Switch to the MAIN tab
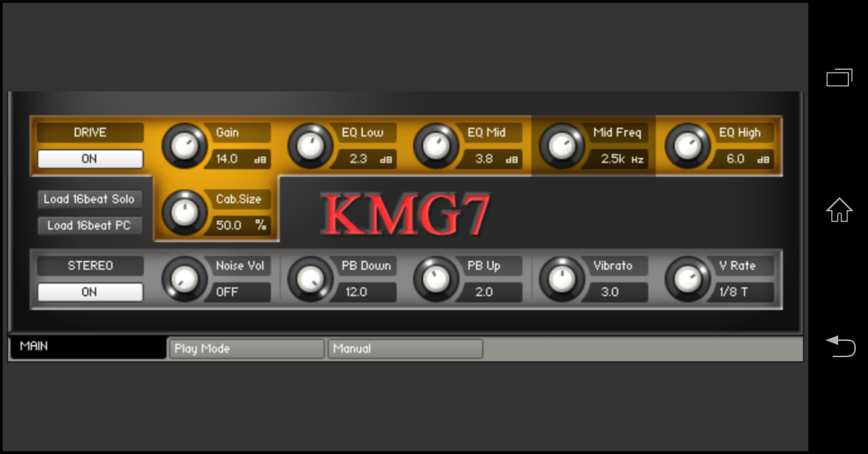The width and height of the screenshot is (868, 454). click(x=87, y=347)
